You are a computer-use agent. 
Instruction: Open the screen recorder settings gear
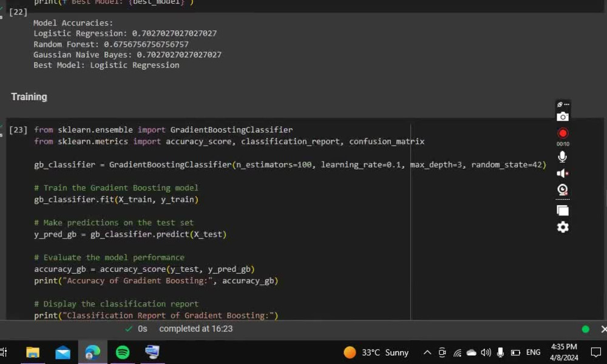pyautogui.click(x=563, y=227)
